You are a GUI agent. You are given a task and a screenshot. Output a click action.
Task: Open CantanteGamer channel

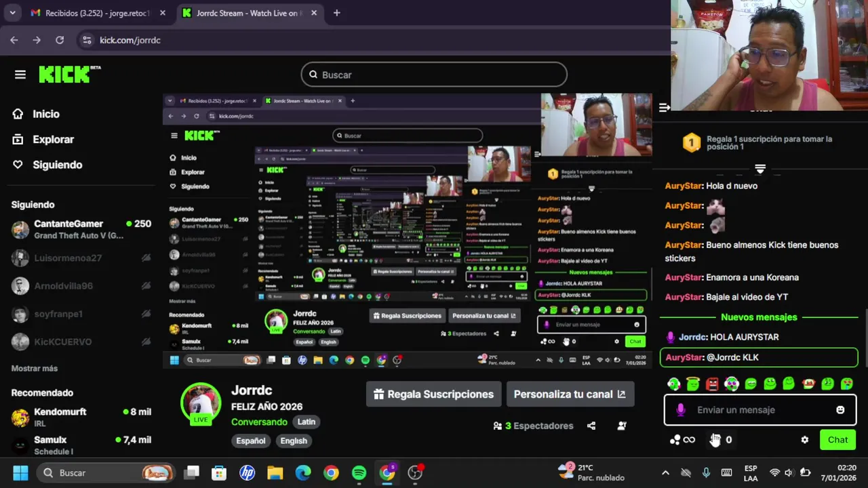81,230
